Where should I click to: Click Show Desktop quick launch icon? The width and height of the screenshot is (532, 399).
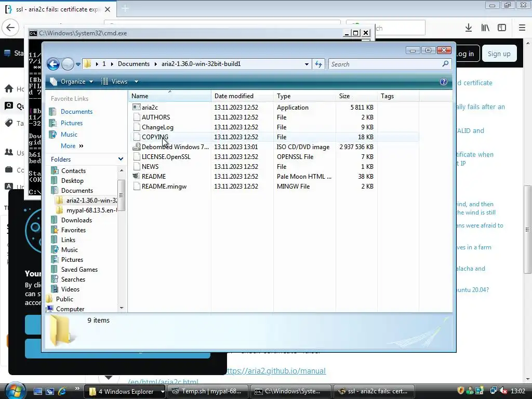(x=37, y=391)
